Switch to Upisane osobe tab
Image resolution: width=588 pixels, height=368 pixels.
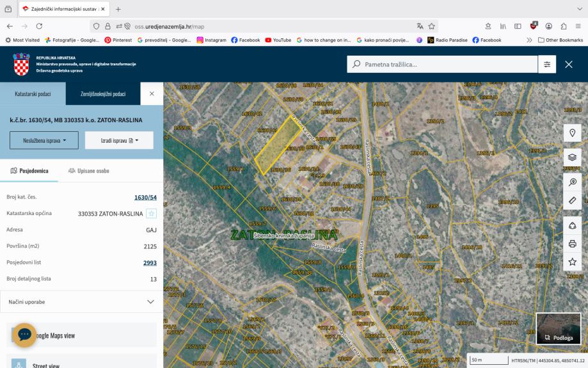coord(88,171)
